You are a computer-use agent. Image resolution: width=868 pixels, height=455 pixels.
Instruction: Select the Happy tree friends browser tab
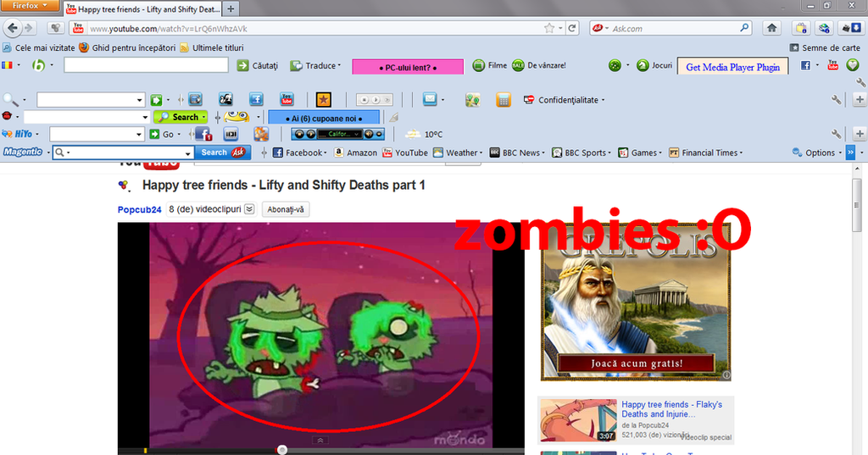click(x=142, y=8)
